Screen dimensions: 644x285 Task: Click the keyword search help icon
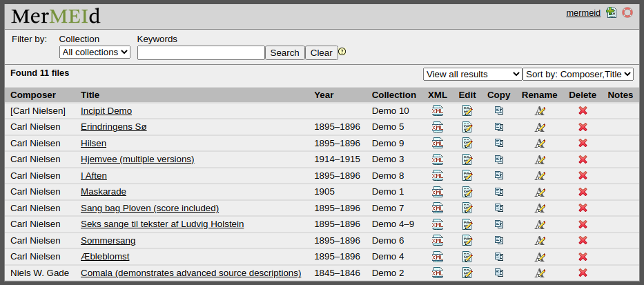click(342, 52)
